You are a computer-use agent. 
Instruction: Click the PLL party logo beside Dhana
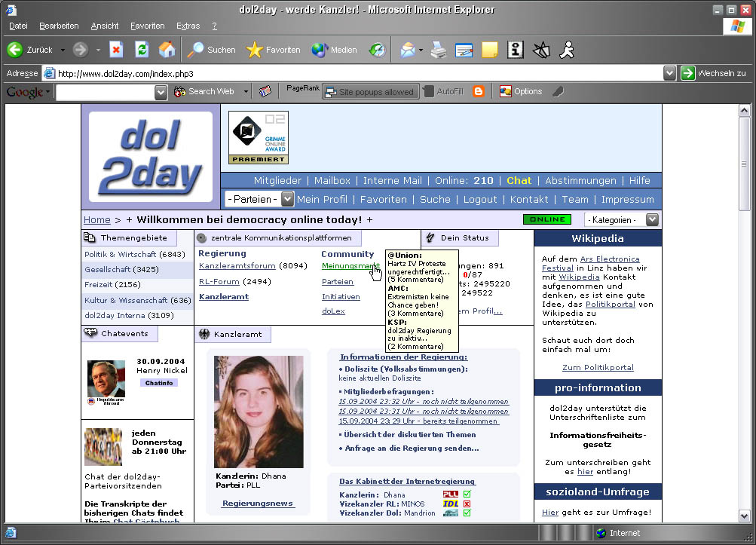pos(451,494)
